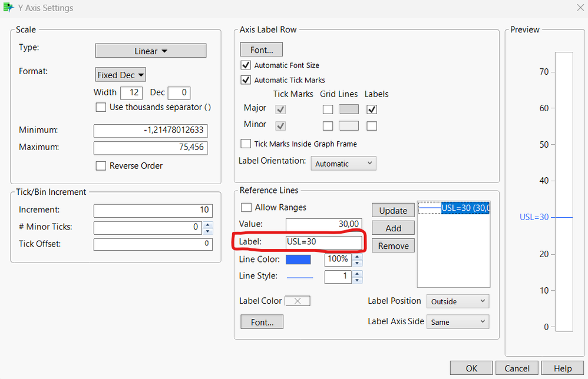The image size is (588, 379).
Task: Open the Fixed Dec format dropdown
Action: tap(120, 75)
